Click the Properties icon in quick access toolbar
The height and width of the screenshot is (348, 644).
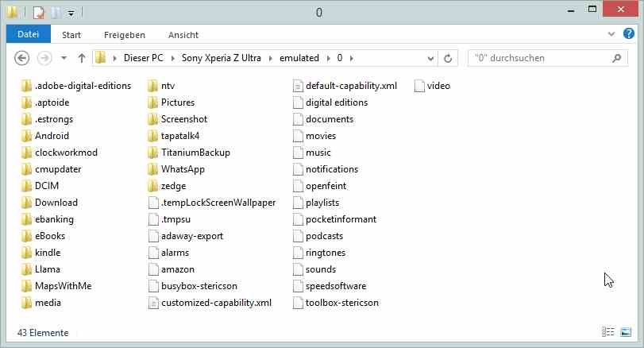(38, 13)
